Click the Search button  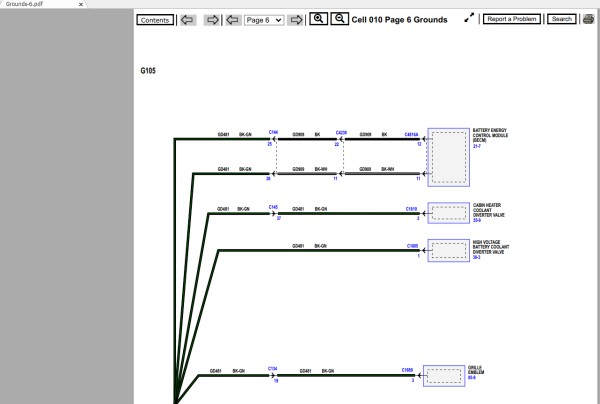tap(561, 19)
